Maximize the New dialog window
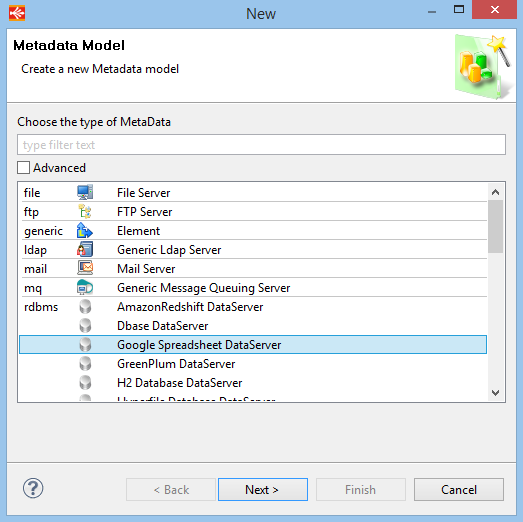 coord(459,10)
